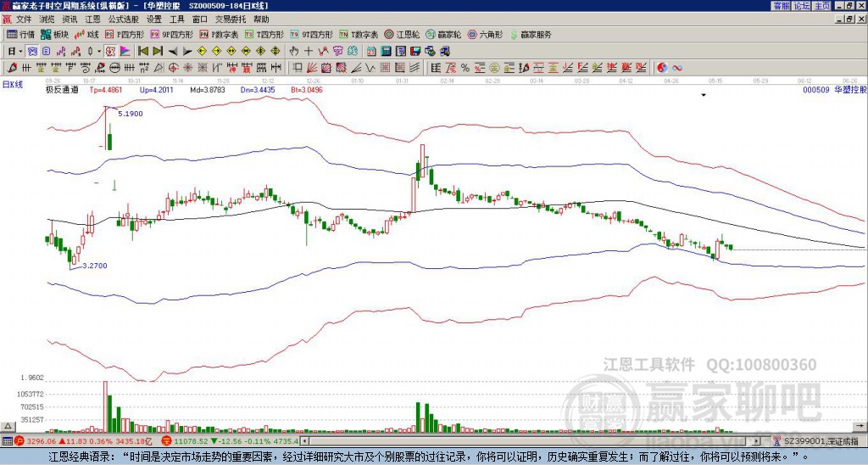
Task: Open the 主页 link
Action: click(822, 6)
